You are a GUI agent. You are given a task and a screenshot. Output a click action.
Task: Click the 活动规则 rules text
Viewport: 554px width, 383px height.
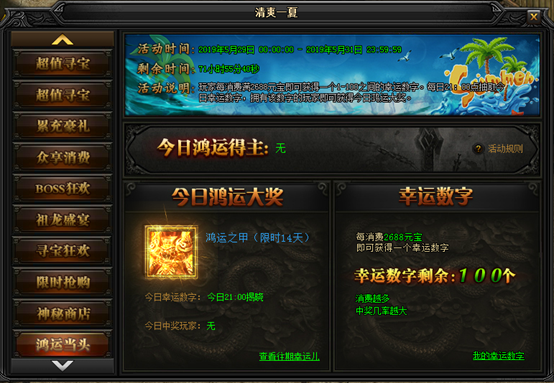pos(506,149)
